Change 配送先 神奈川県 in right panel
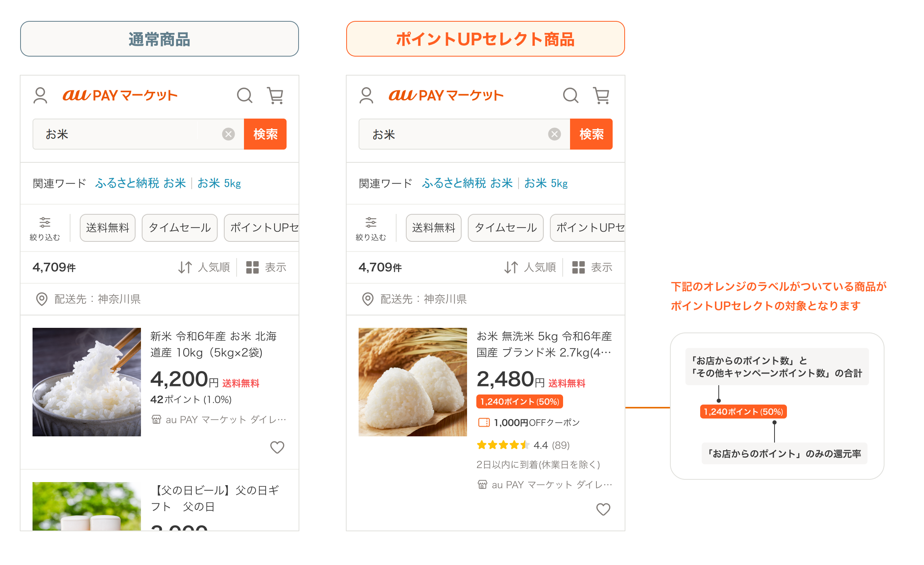The width and height of the screenshot is (924, 565). click(414, 299)
